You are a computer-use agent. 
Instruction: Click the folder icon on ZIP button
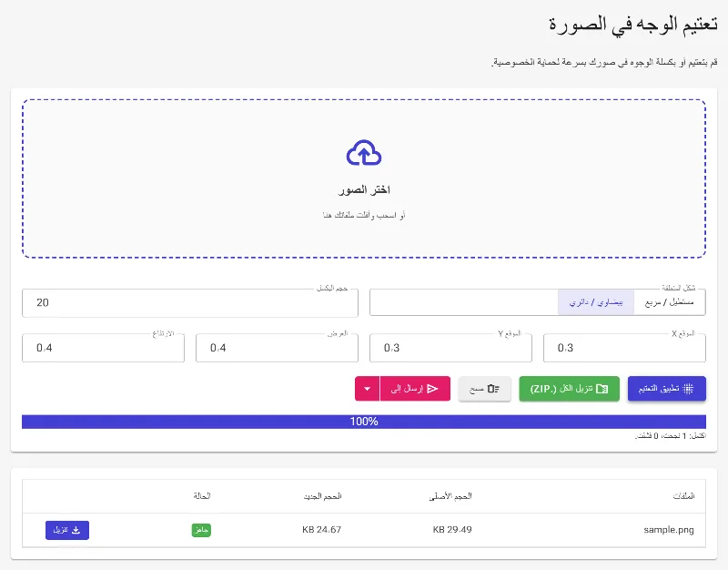[602, 389]
